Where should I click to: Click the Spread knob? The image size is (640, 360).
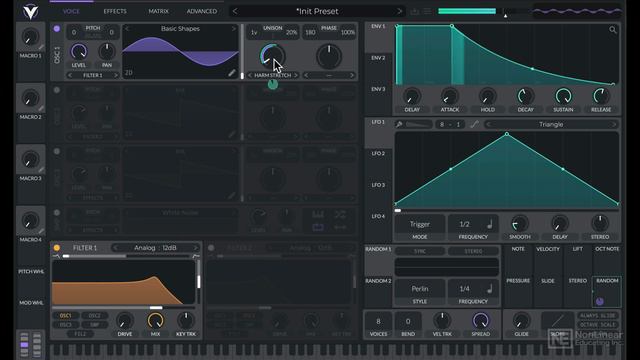(x=480, y=321)
